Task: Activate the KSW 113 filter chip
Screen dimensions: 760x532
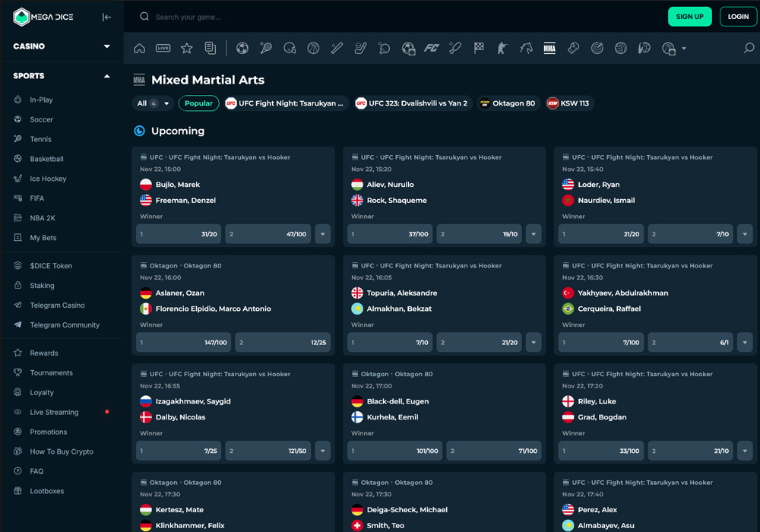Action: [x=569, y=103]
